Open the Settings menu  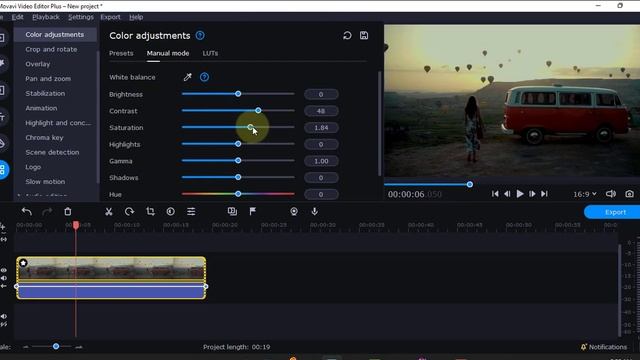pos(81,17)
